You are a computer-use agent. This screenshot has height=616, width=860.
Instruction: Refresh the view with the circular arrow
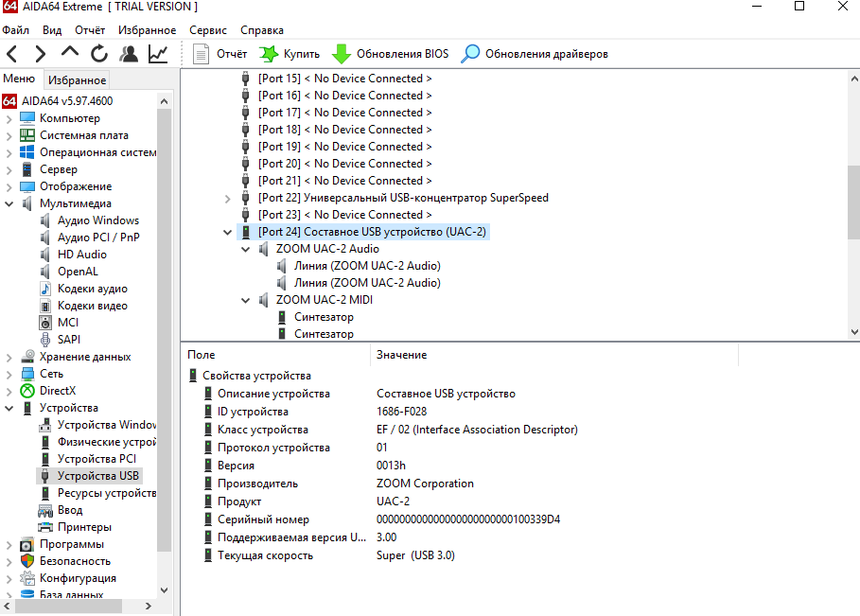pyautogui.click(x=99, y=54)
